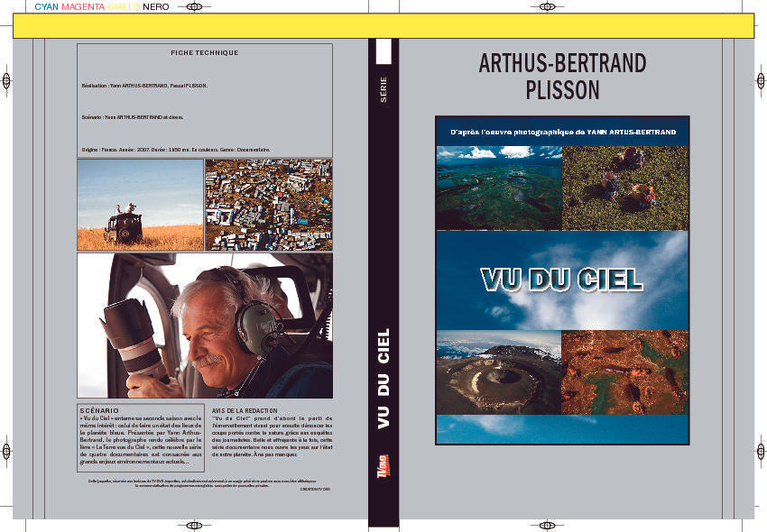Image resolution: width=767 pixels, height=532 pixels.
Task: Click the upper registration mark on left edge
Action: pyautogui.click(x=6, y=80)
